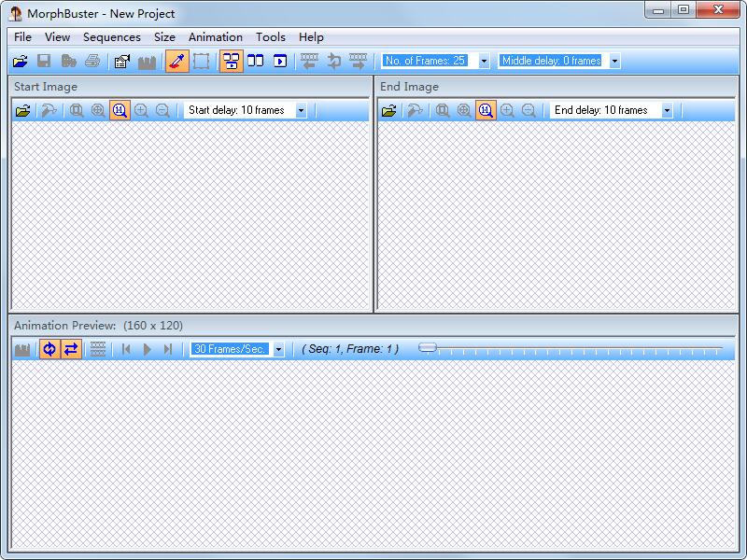This screenshot has height=560, width=747.
Task: Toggle ping-pong back-and-forth playback
Action: [72, 349]
